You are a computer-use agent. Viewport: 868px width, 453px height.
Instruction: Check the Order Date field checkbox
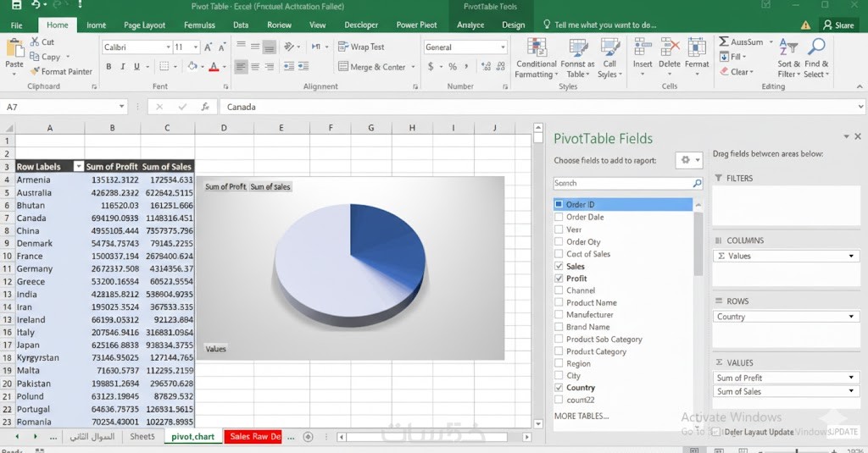559,217
